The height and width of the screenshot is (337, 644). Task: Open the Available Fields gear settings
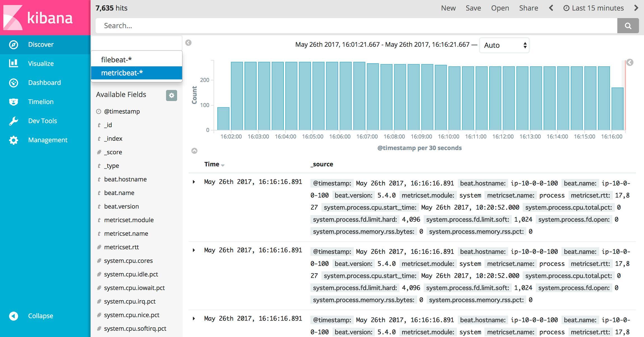171,95
